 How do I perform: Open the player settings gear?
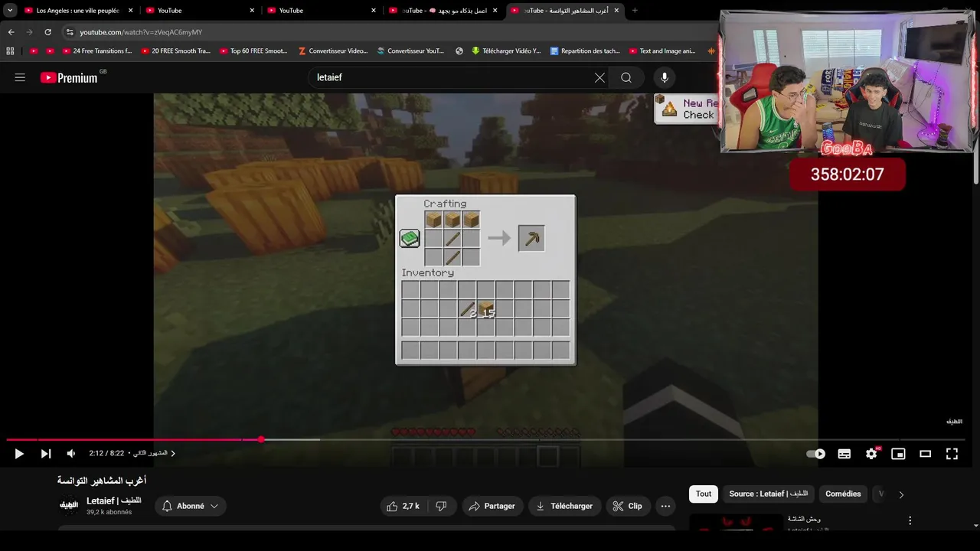pyautogui.click(x=871, y=454)
